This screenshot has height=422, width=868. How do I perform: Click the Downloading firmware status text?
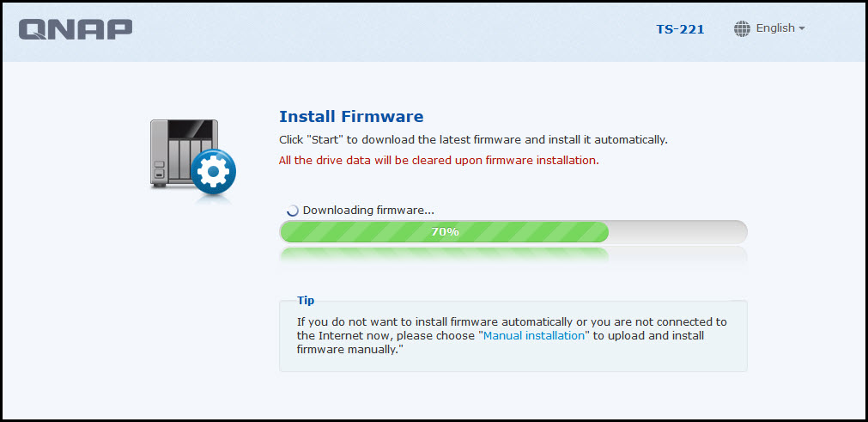pos(368,211)
